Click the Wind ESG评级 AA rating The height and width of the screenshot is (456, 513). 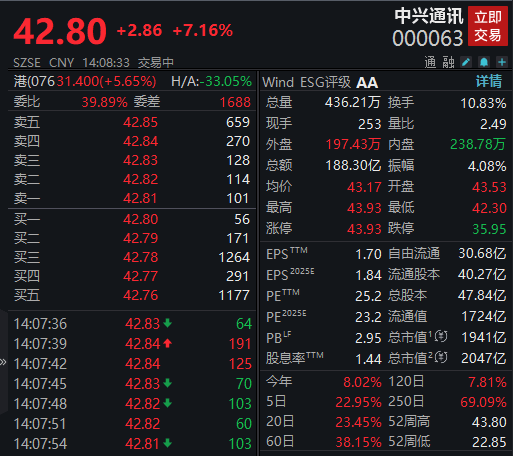[x=367, y=82]
